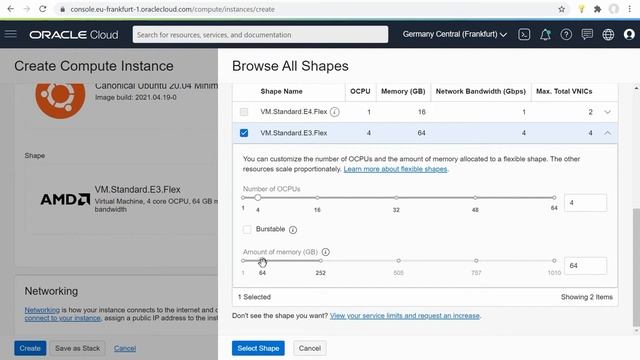Click the lightbulb extension icon
The width and height of the screenshot is (640, 360).
click(x=582, y=9)
